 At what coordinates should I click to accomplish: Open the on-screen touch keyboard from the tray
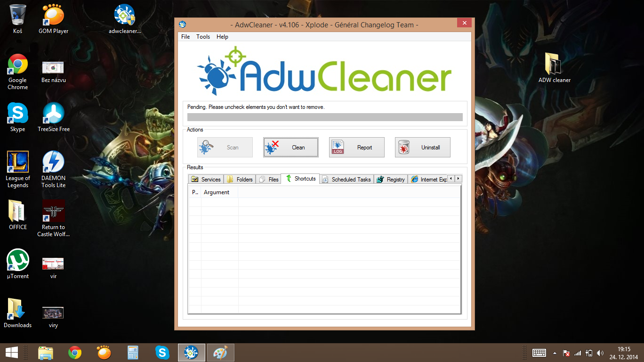(x=539, y=353)
